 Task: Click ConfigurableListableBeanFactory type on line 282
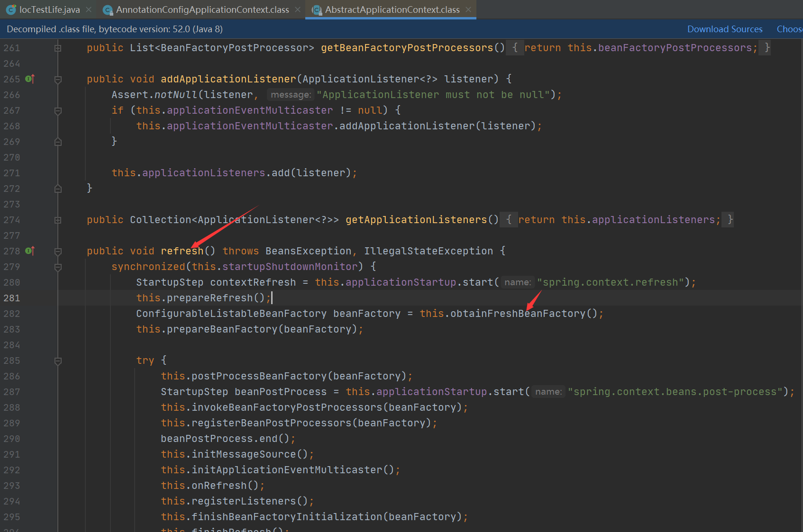231,314
